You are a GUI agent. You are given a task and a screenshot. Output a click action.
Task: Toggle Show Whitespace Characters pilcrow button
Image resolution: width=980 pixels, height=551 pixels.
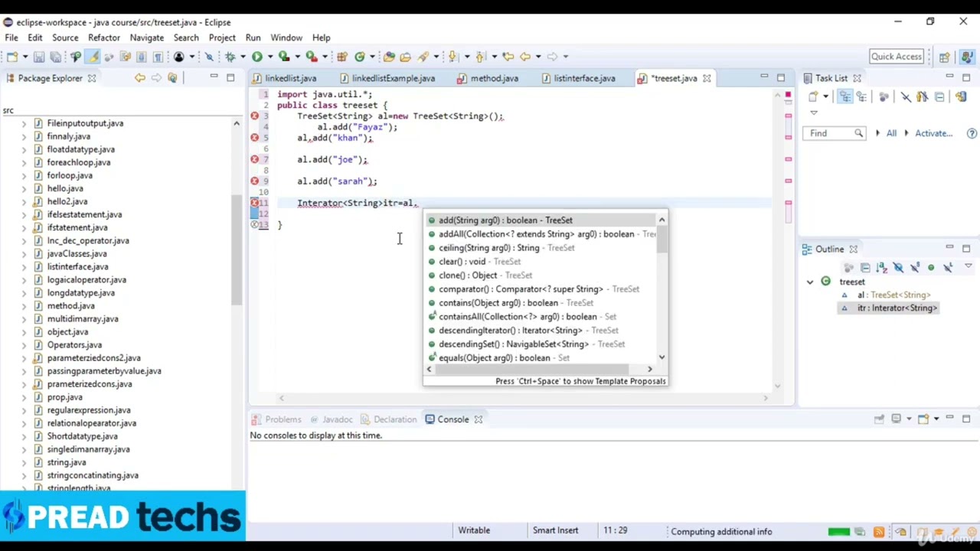158,57
